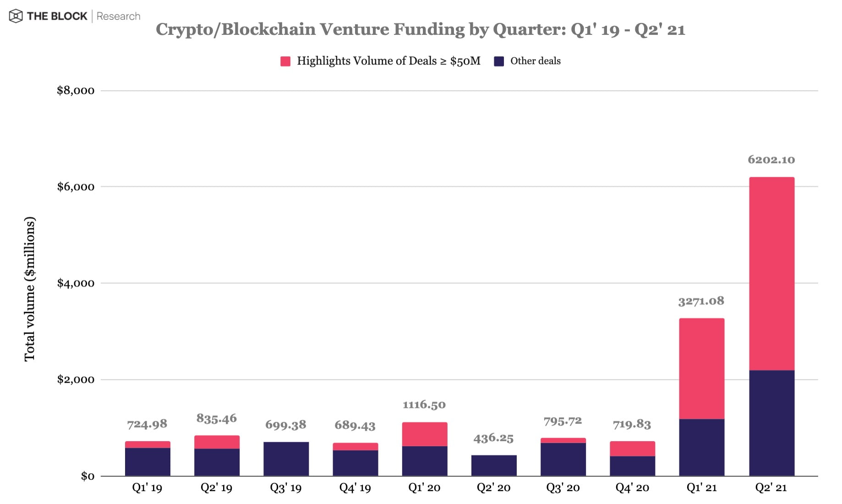This screenshot has height=504, width=842.
Task: Click the navy segment of Q1' 21 bar
Action: tap(701, 447)
